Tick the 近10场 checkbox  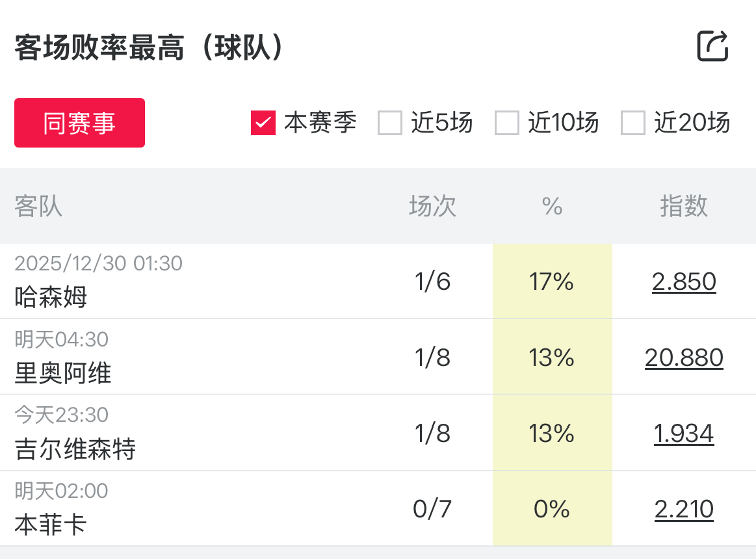507,123
